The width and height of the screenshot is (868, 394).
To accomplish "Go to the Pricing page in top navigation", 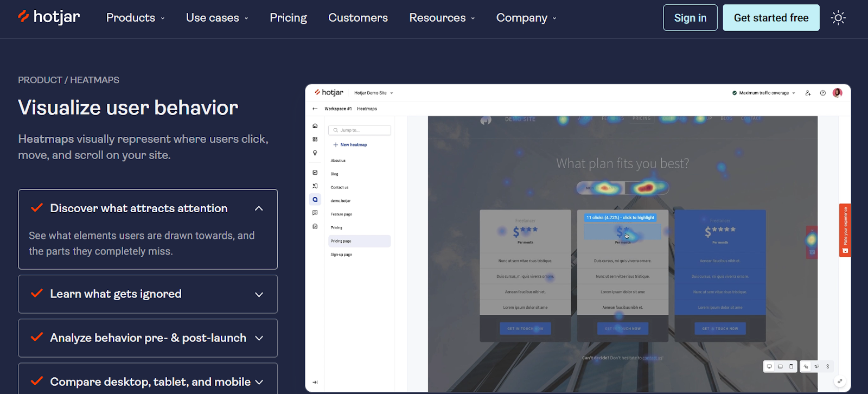I will pyautogui.click(x=289, y=18).
